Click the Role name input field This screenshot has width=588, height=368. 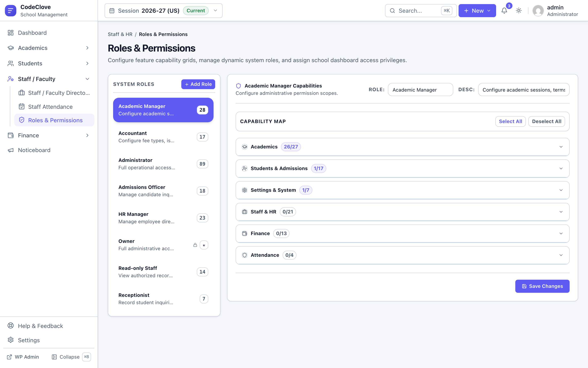[420, 90]
